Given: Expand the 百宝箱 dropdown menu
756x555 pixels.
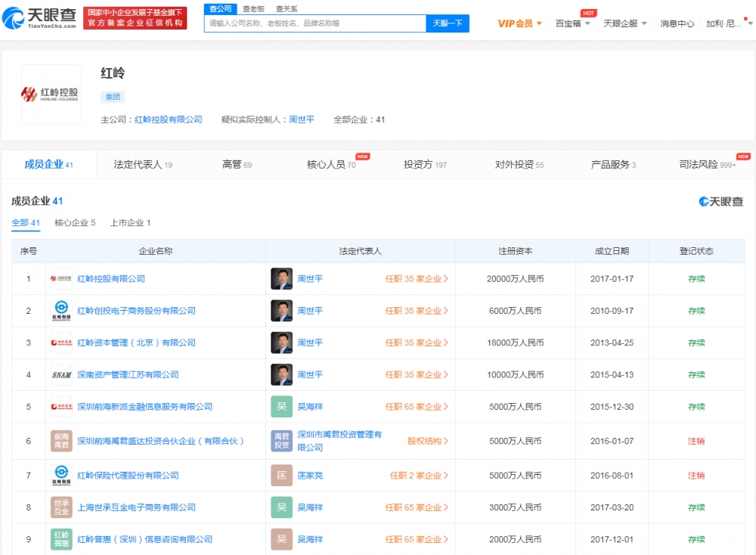Looking at the screenshot, I should point(572,23).
